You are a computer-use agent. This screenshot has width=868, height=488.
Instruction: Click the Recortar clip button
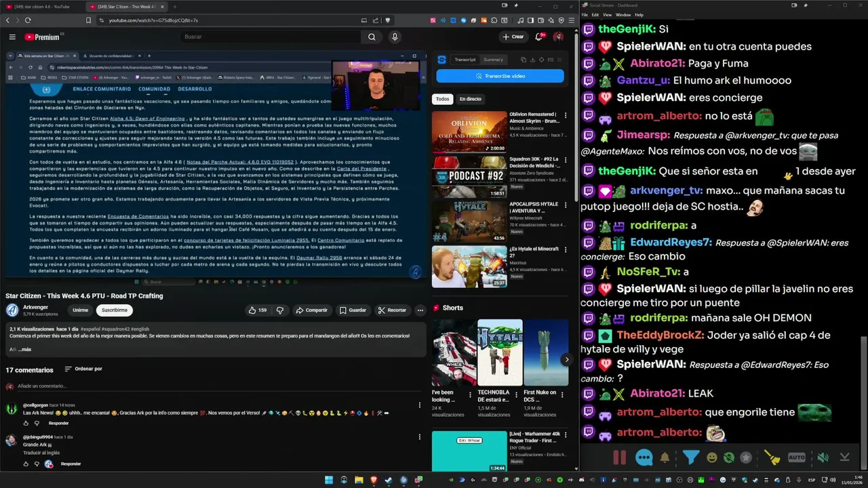pos(392,310)
